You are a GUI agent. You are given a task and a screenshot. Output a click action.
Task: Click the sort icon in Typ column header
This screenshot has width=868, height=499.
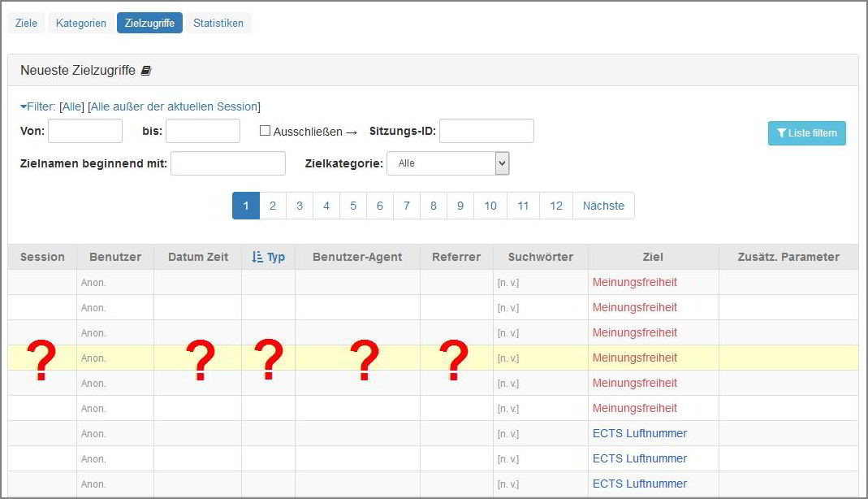[x=257, y=257]
